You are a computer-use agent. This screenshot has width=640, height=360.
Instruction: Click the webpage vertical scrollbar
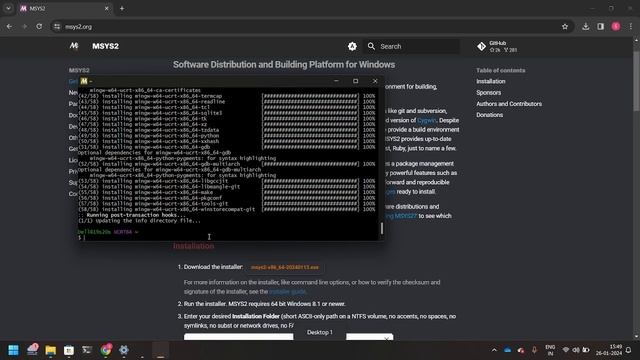click(x=636, y=81)
